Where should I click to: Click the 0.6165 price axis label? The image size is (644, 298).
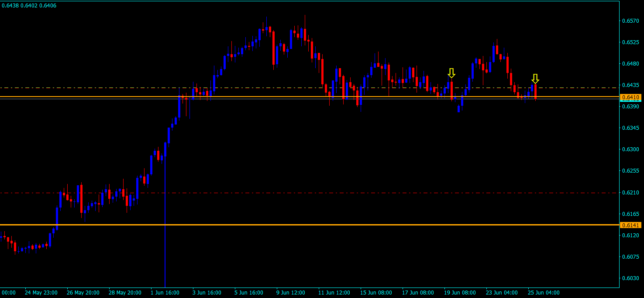point(630,214)
